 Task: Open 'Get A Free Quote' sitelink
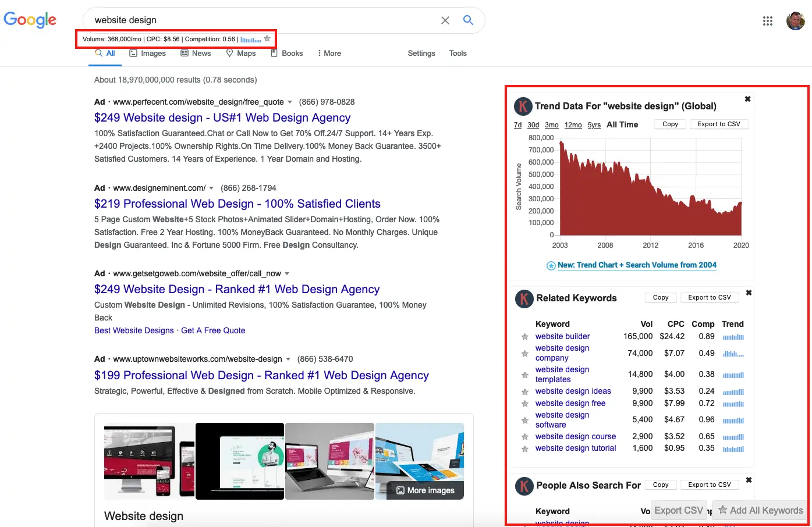coord(213,330)
